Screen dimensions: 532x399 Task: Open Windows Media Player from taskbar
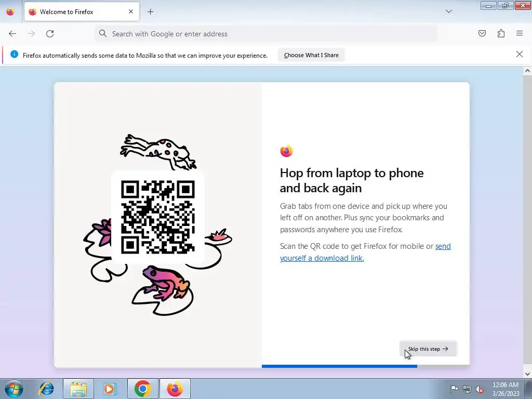click(x=110, y=389)
